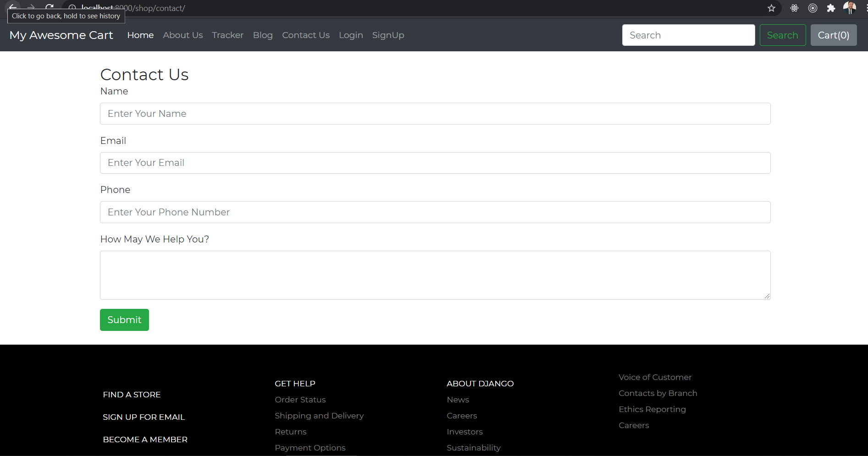Visit the Sustainability footer link
Screen dimensions: 868x456
click(x=473, y=448)
